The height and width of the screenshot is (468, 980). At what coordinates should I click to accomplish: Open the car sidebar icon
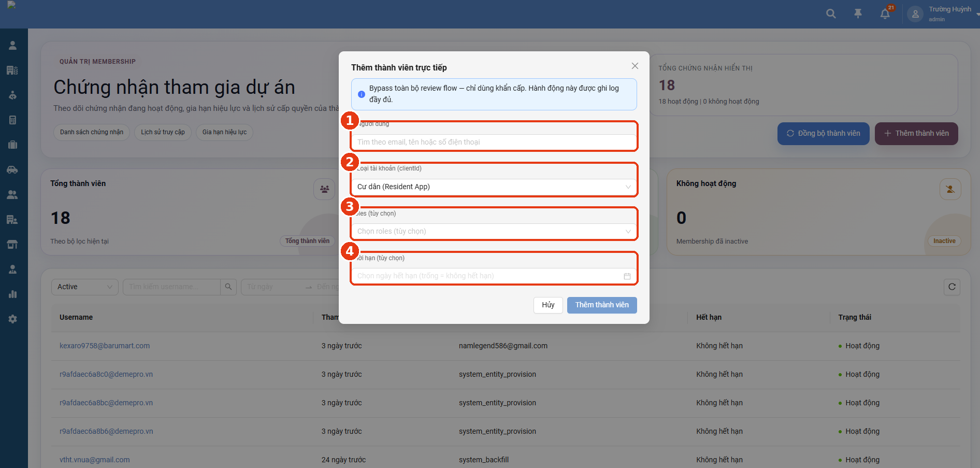(13, 170)
